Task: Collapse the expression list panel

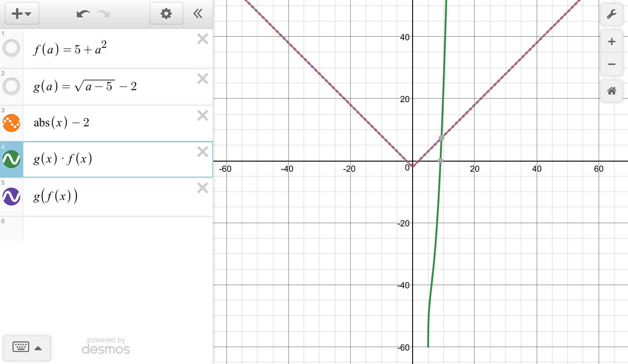Action: tap(198, 14)
